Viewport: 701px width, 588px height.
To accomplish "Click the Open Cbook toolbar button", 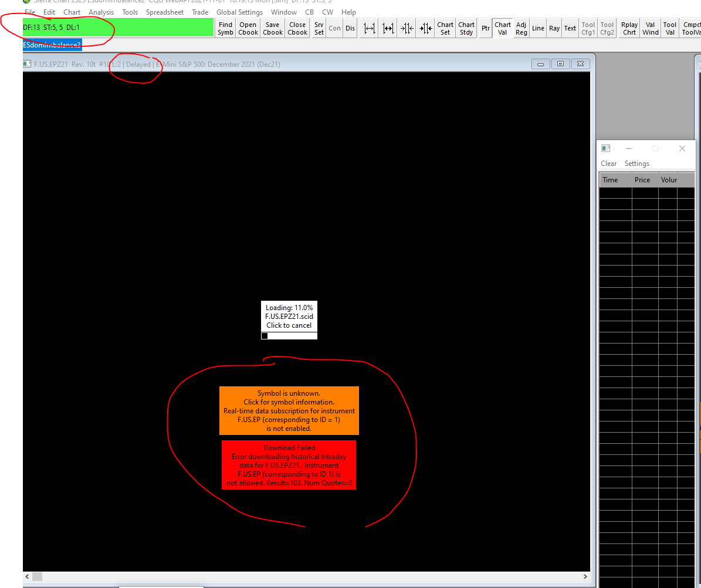I will point(248,28).
